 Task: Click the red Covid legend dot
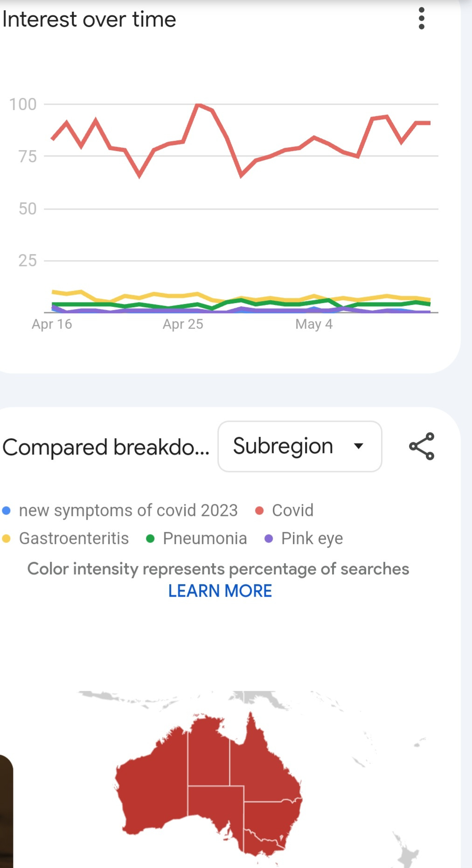pyautogui.click(x=260, y=510)
